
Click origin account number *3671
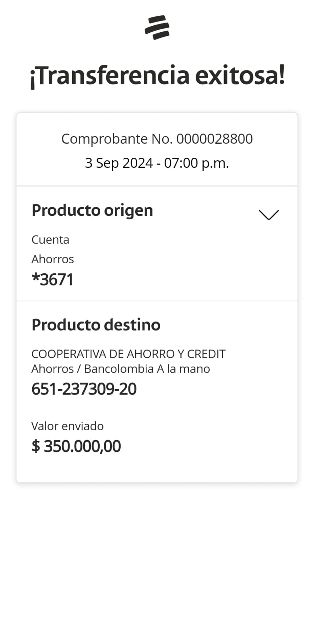(53, 280)
